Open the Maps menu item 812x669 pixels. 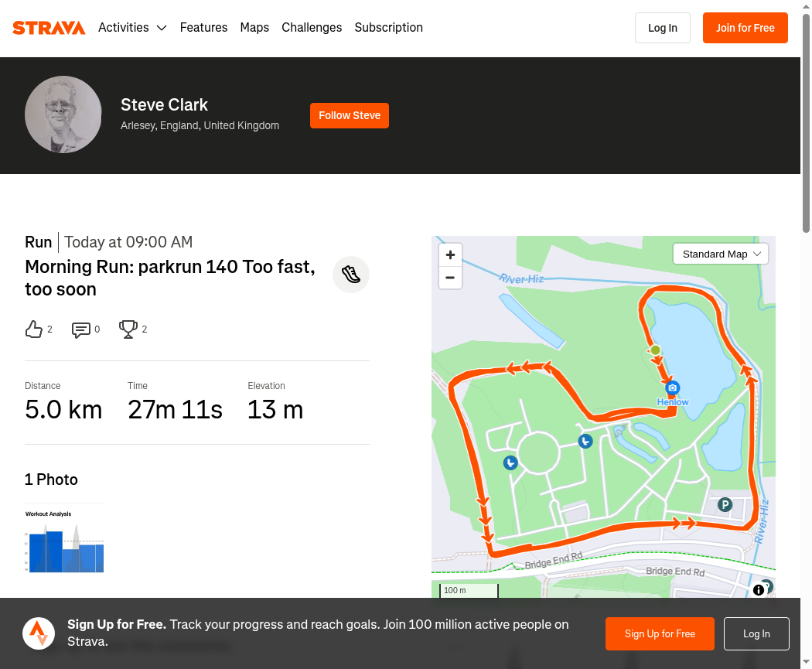coord(254,27)
